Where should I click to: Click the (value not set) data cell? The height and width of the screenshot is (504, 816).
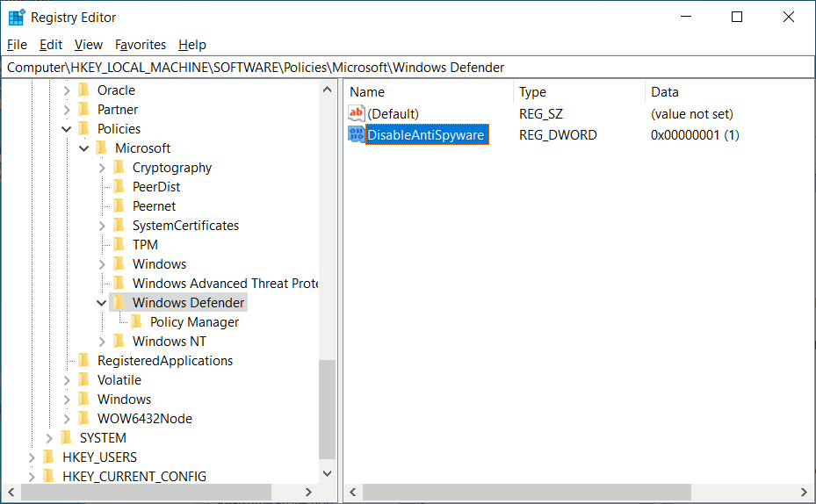691,114
